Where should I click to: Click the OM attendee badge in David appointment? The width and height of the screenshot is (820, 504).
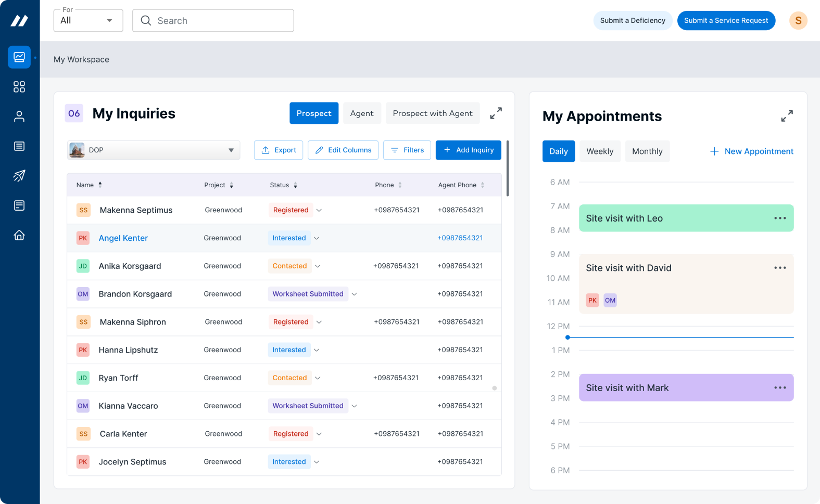[x=610, y=300]
